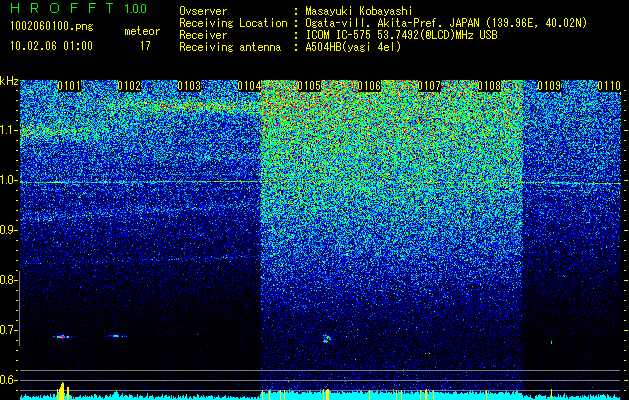Click the 0104 time marker
This screenshot has height=400, width=629.
coord(249,86)
